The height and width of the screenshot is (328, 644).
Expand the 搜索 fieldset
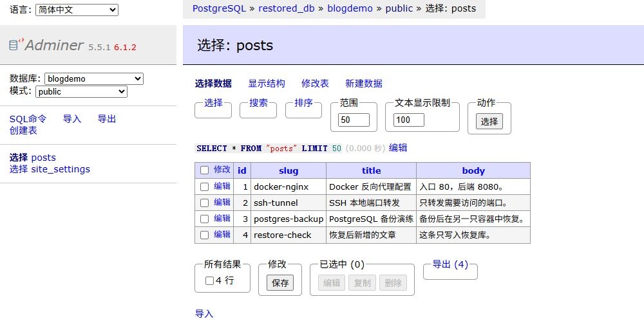[258, 103]
